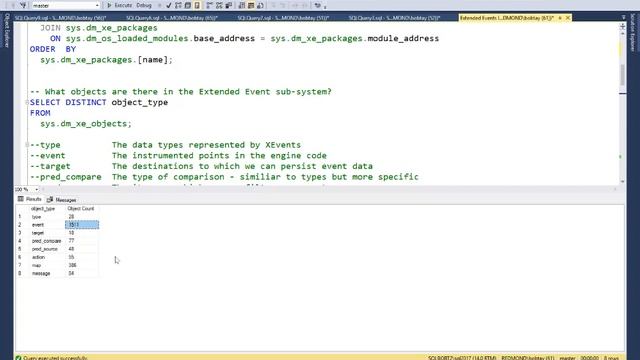Screen dimensions: 640x360
Task: Click the 'SELECT DISTINCT' keyword in editor
Action: (68, 102)
